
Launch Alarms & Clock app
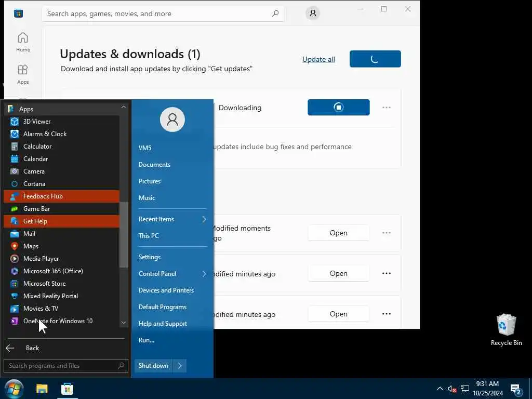pos(61,134)
